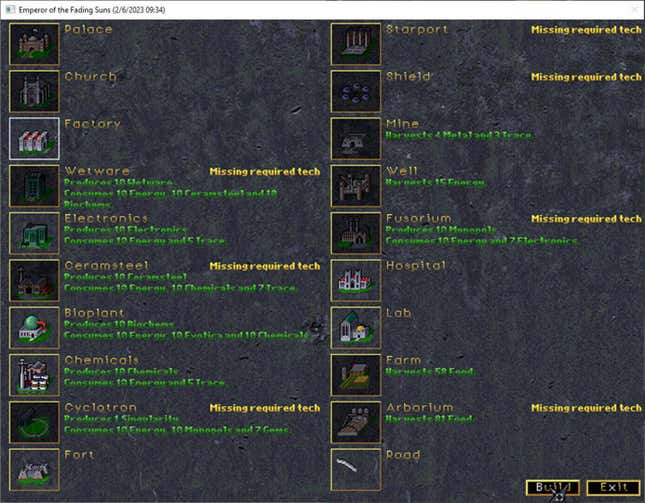Click the Mine harvest description text
645x503 pixels.
click(x=458, y=135)
